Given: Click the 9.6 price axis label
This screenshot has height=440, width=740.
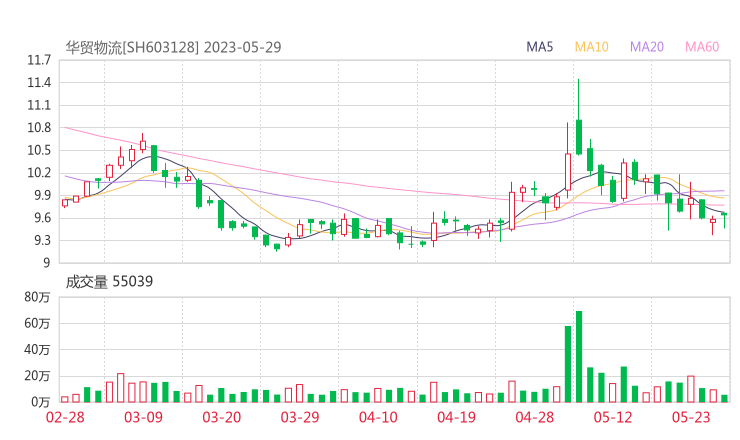Looking at the screenshot, I should [41, 218].
